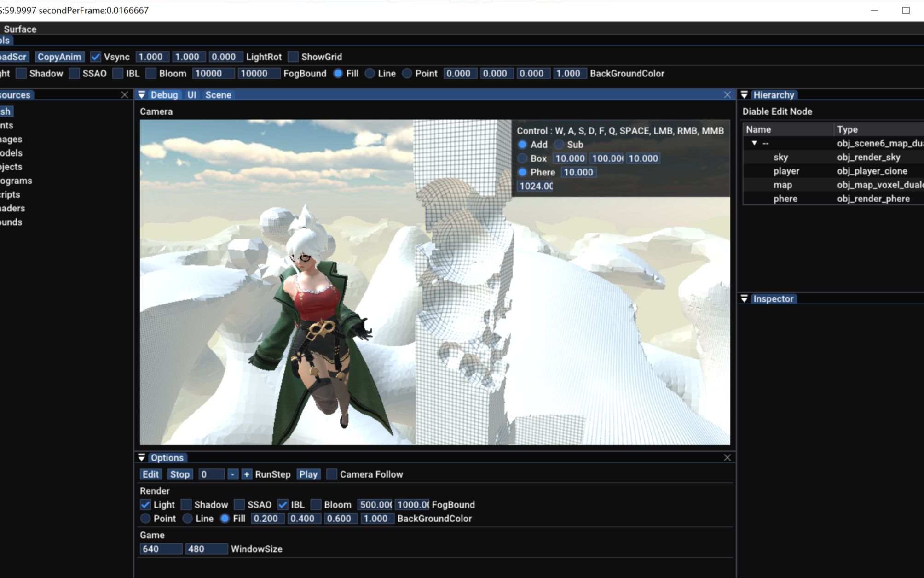Image resolution: width=924 pixels, height=578 pixels.
Task: Close the resources panel with X icon
Action: pyautogui.click(x=125, y=95)
